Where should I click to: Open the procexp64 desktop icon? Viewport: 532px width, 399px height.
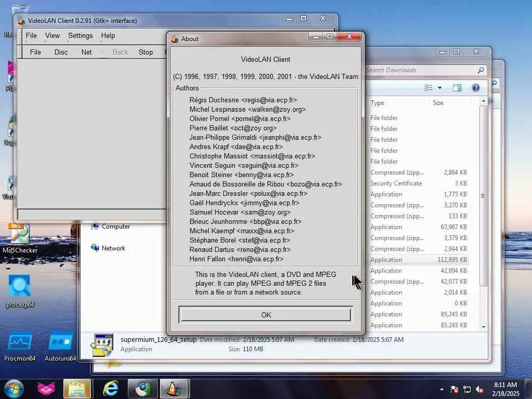click(x=20, y=291)
